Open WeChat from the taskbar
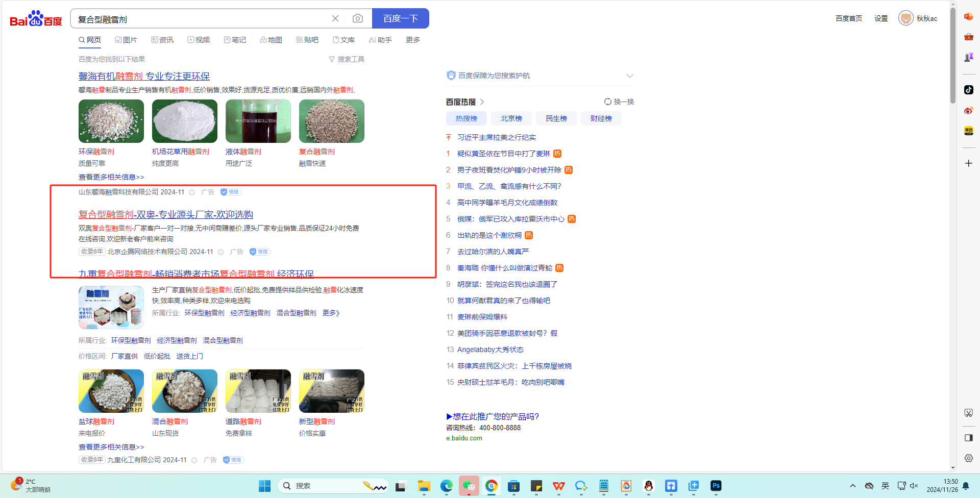Screen dimensions: 980x498 [469, 486]
